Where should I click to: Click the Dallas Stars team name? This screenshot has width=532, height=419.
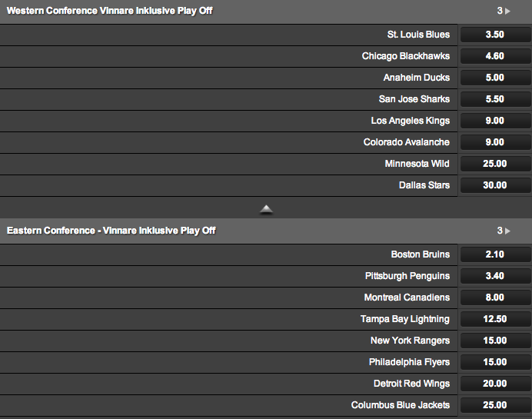424,185
